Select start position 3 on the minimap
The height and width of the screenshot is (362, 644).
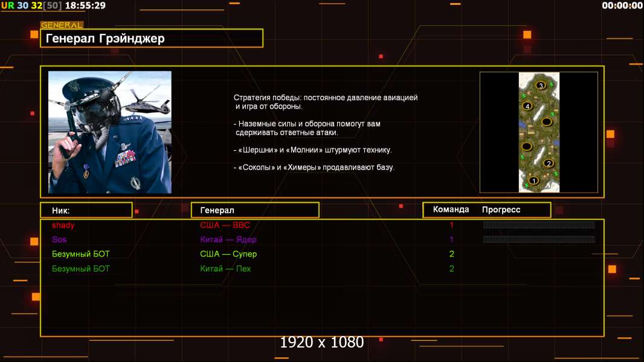[541, 85]
